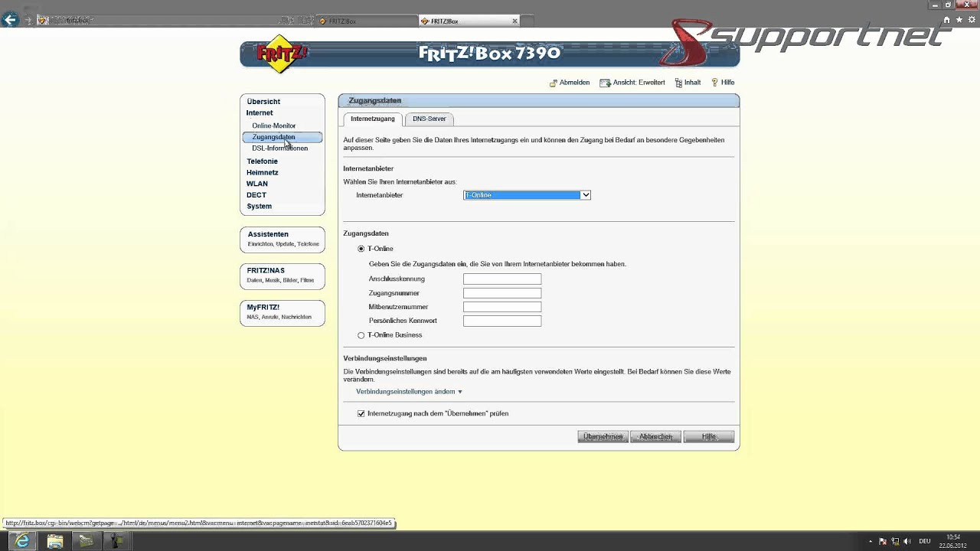This screenshot has height=551, width=980.
Task: Open the Heimnetz menu section
Action: tap(263, 173)
